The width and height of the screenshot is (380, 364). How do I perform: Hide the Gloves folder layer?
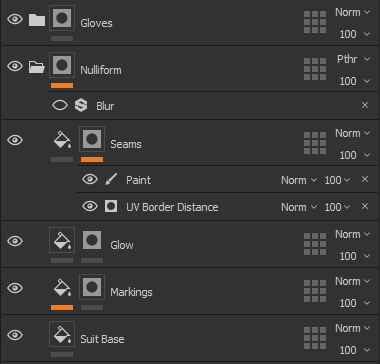(x=15, y=19)
